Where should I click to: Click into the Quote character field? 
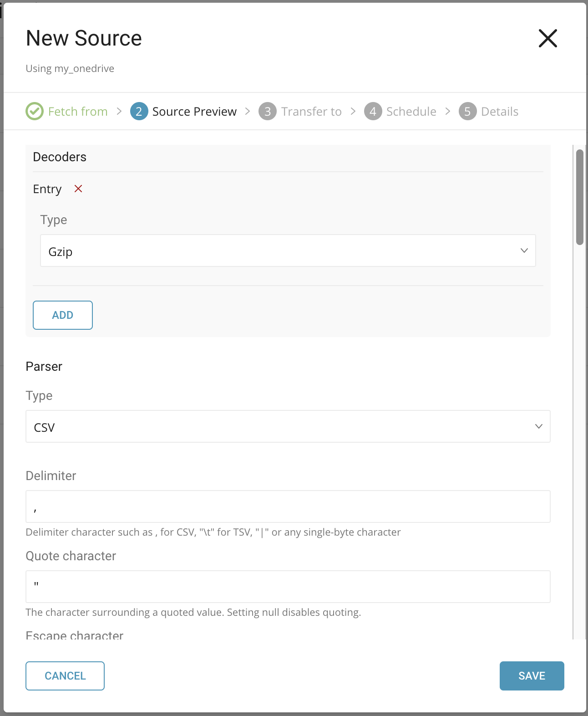(x=288, y=587)
